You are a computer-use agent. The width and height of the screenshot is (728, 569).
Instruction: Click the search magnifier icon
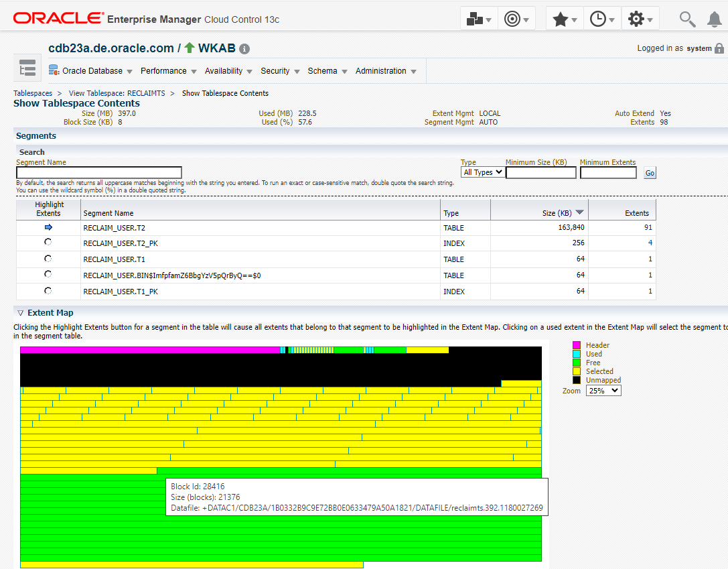[x=687, y=19]
